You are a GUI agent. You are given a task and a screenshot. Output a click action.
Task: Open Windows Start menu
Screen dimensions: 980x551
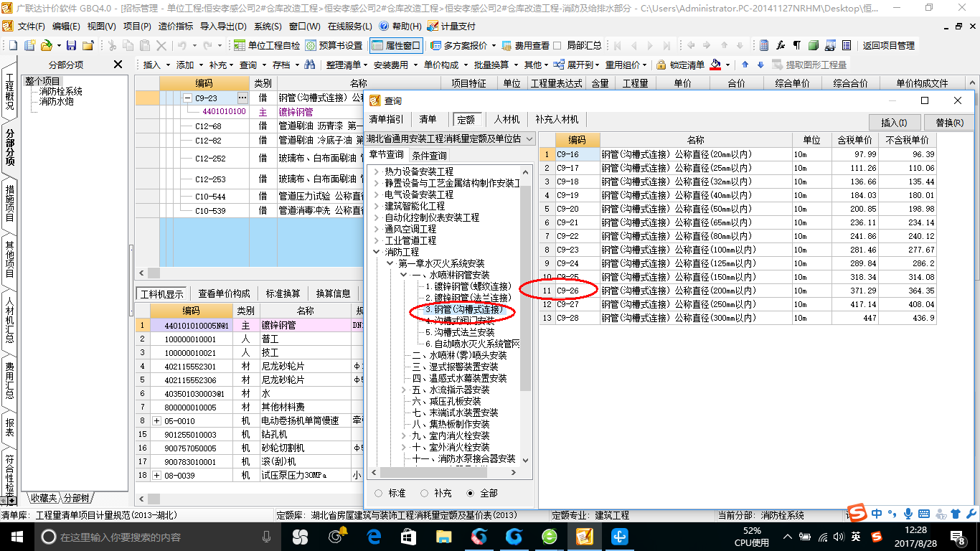point(17,536)
